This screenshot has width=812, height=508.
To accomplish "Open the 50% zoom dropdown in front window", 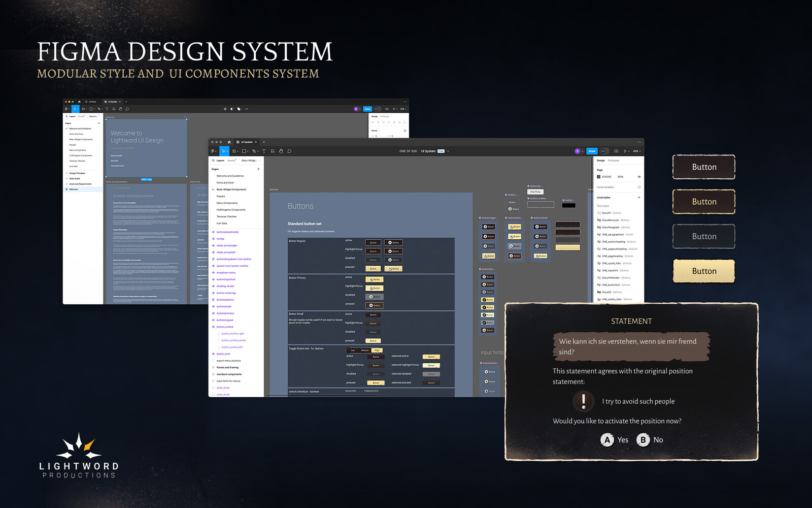I will pyautogui.click(x=636, y=151).
